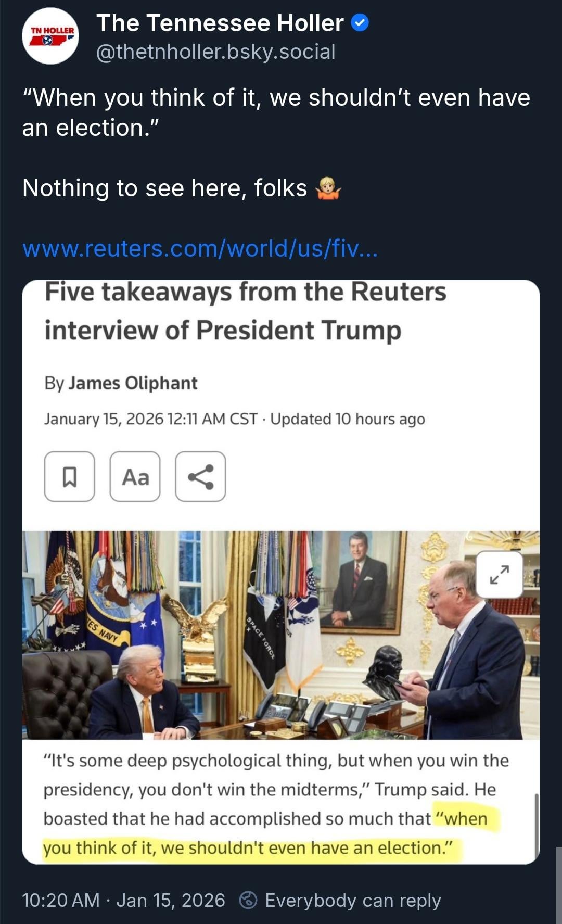Screen dimensions: 562x924
Task: Open the embedded Reuters article screenshot
Action: [x=281, y=572]
